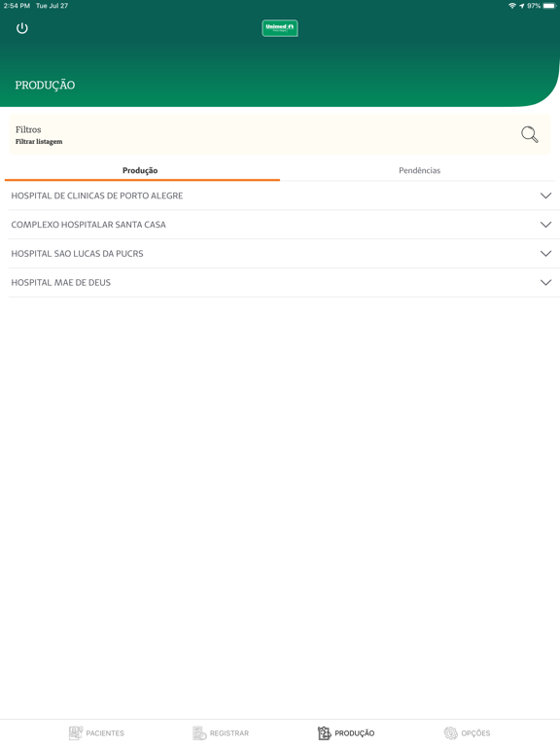Switch to the Pendências tab

click(x=419, y=170)
